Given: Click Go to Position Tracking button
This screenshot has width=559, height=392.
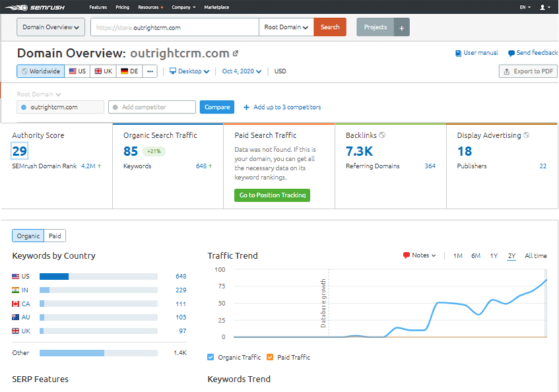Looking at the screenshot, I should 272,195.
